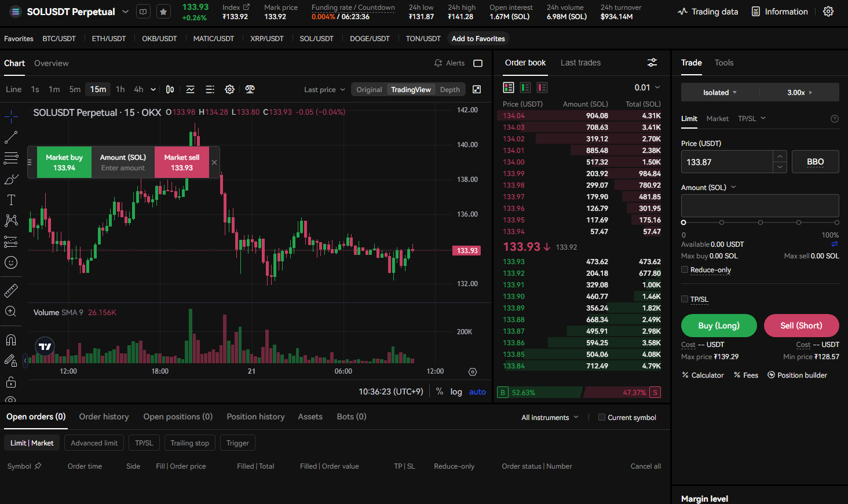This screenshot has width=848, height=504.
Task: Open the 0.01 price grouping dropdown
Action: tap(647, 87)
